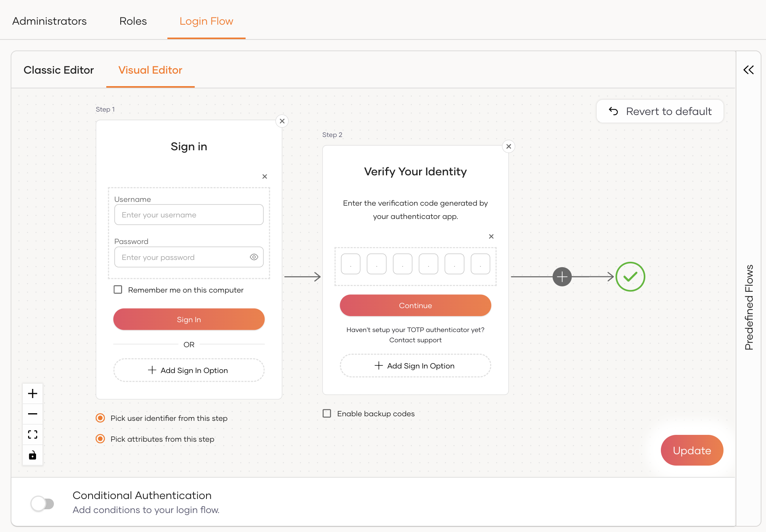Remove Step 1 Sign in card
766x532 pixels.
point(282,121)
